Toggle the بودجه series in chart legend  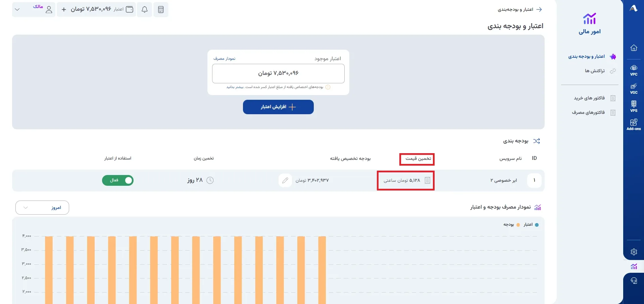(511, 225)
